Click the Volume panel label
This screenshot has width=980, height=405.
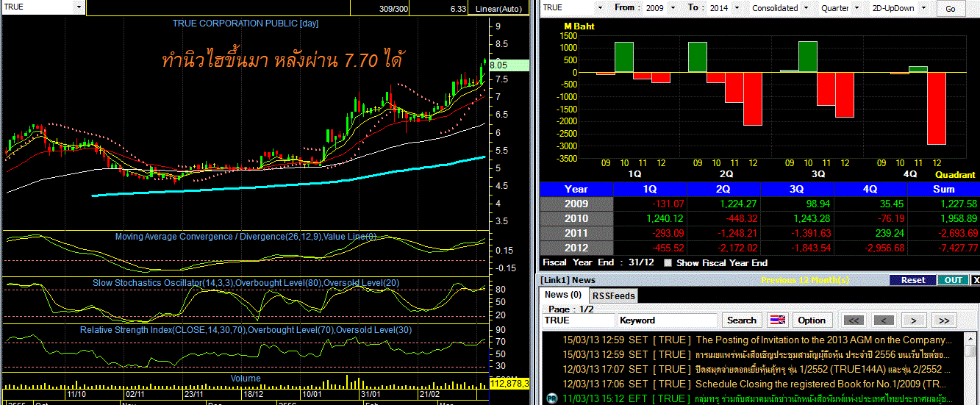[246, 379]
